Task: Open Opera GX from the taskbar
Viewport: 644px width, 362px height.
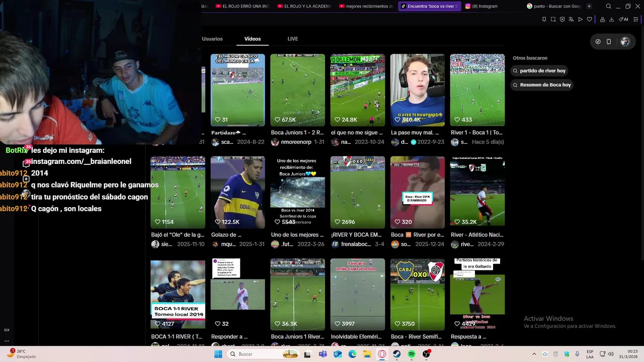Action: click(x=382, y=354)
